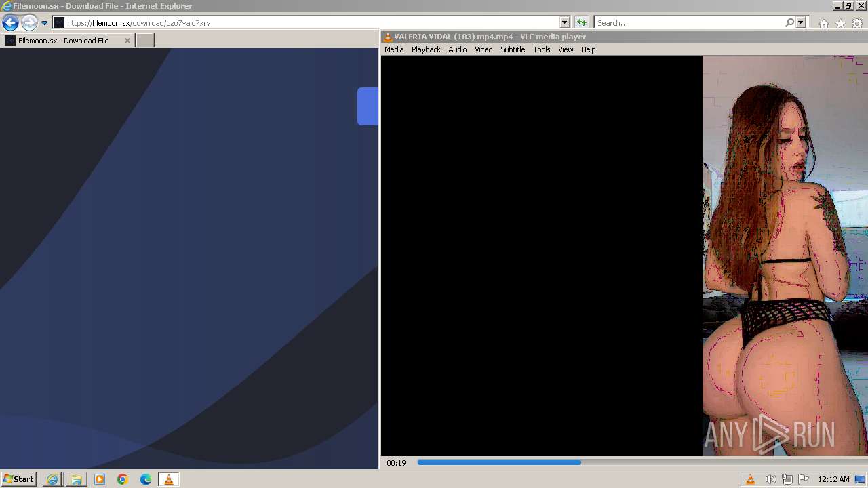The height and width of the screenshot is (488, 868).
Task: Launch Chrome from the taskbar
Action: (122, 479)
